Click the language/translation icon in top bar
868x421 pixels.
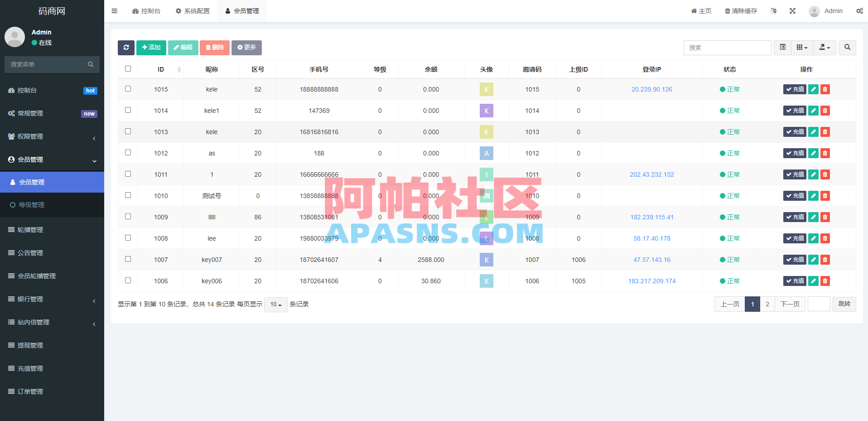click(x=773, y=10)
